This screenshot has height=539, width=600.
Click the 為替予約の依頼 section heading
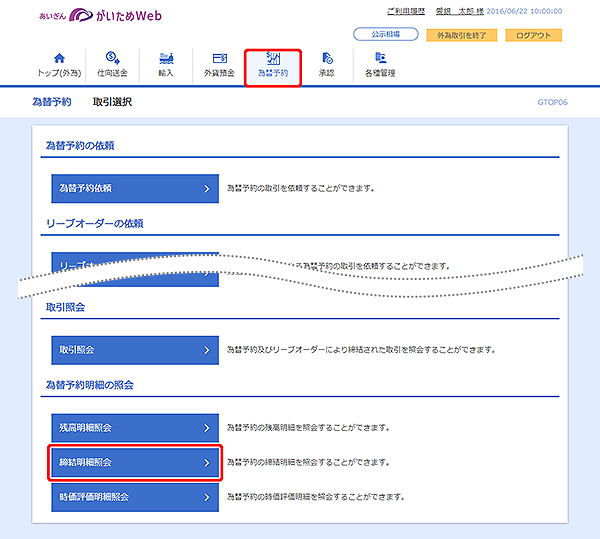pos(80,145)
